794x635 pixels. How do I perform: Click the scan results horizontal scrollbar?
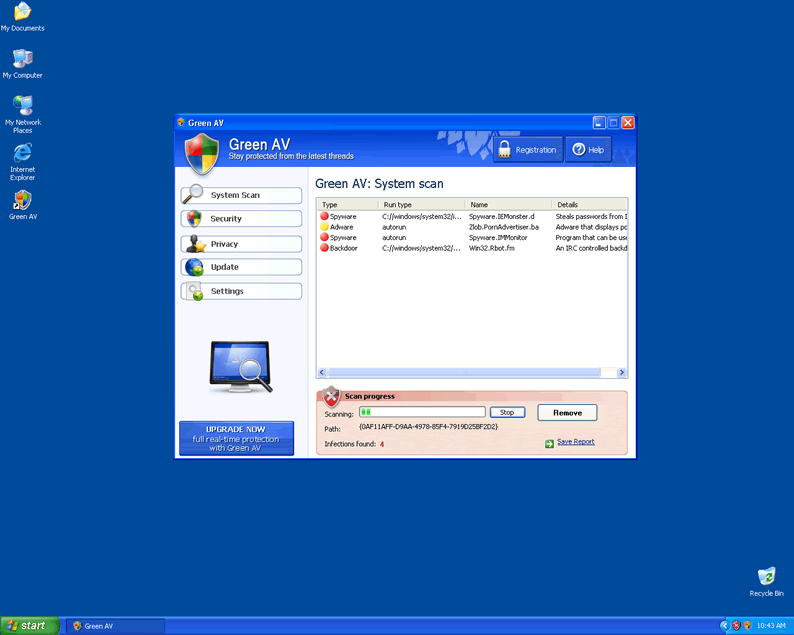tap(472, 373)
